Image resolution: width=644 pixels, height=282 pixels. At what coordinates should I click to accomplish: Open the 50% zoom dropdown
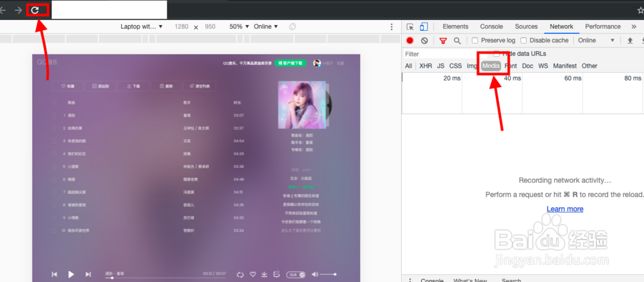click(240, 26)
